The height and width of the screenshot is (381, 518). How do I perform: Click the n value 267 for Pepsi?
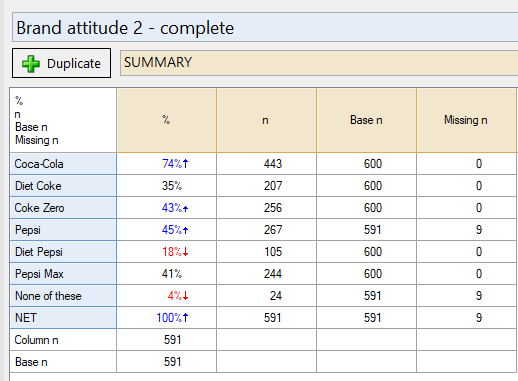(x=266, y=230)
